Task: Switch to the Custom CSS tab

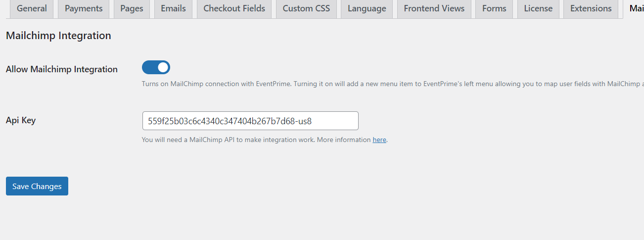Action: [x=306, y=9]
